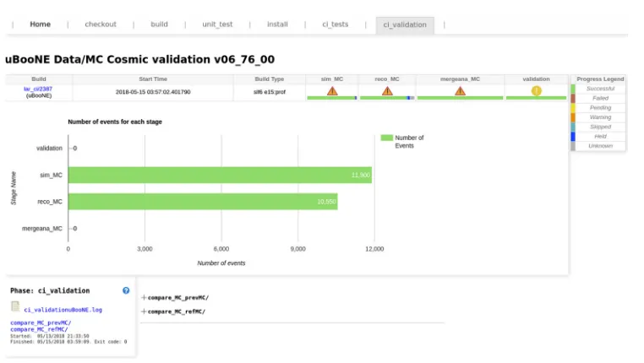Click the Progress Legend heading
Viewport: 644px width, 363px height.
pyautogui.click(x=600, y=79)
